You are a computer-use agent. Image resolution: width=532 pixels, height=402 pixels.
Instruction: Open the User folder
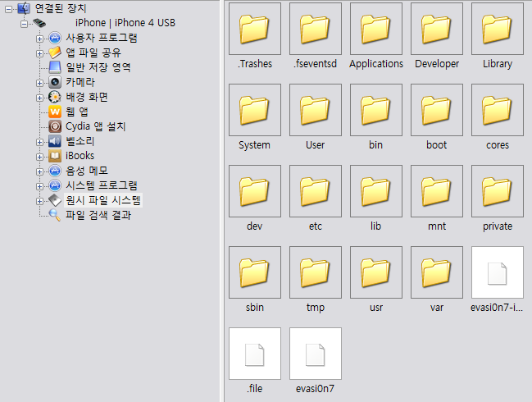click(x=316, y=110)
